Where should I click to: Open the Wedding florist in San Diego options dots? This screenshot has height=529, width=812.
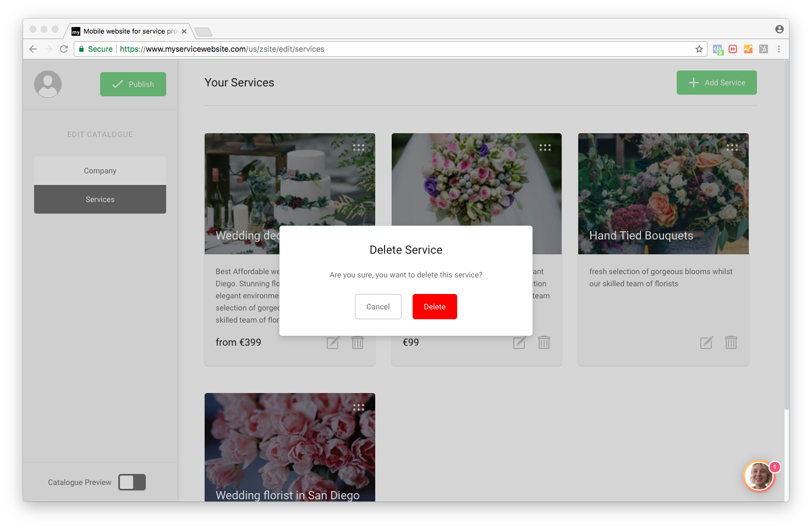point(359,407)
